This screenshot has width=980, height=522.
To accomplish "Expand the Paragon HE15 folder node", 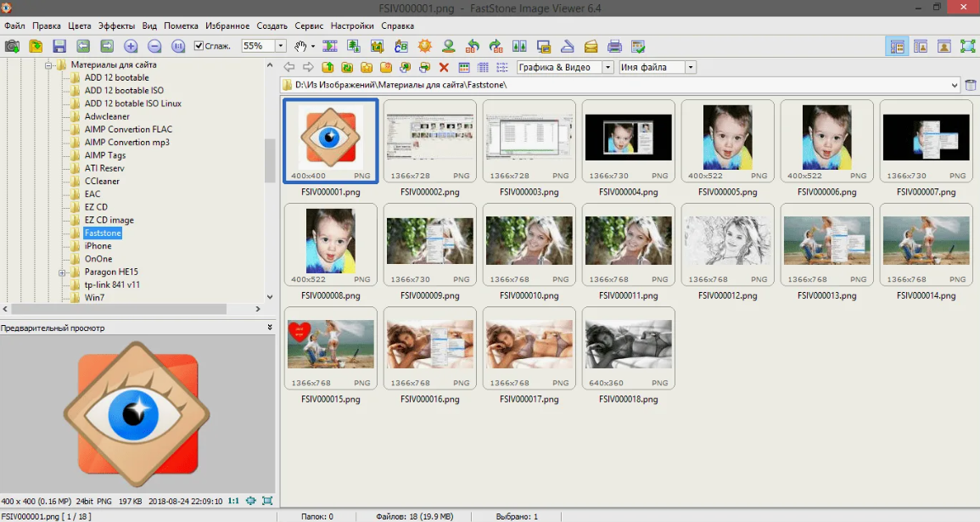I will [x=62, y=272].
